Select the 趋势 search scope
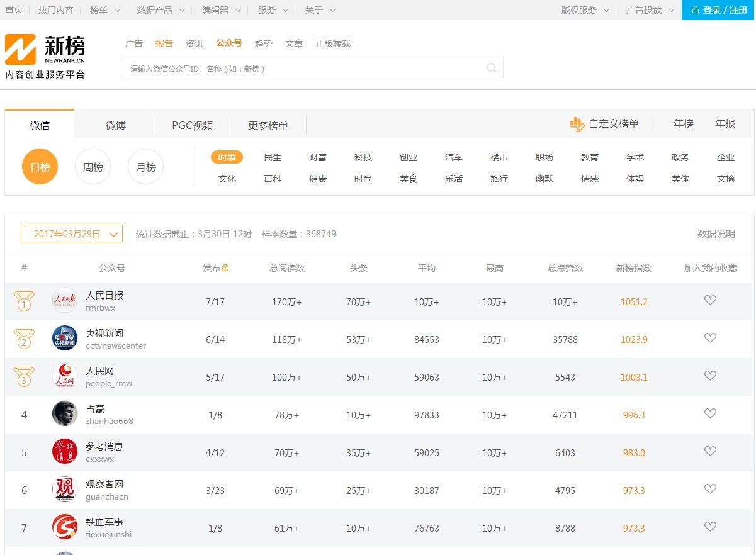This screenshot has width=756, height=555. [x=264, y=43]
